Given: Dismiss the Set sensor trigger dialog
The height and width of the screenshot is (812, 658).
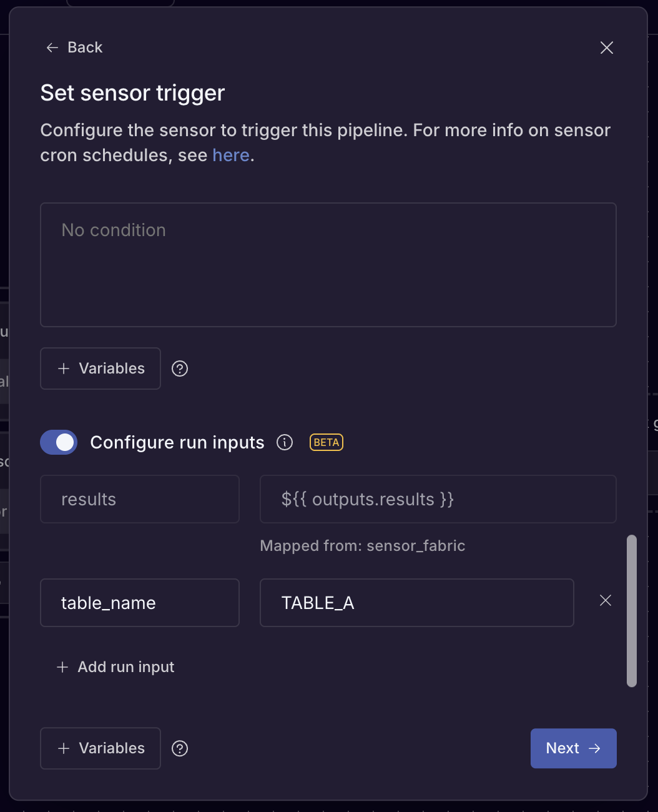Looking at the screenshot, I should (x=606, y=47).
